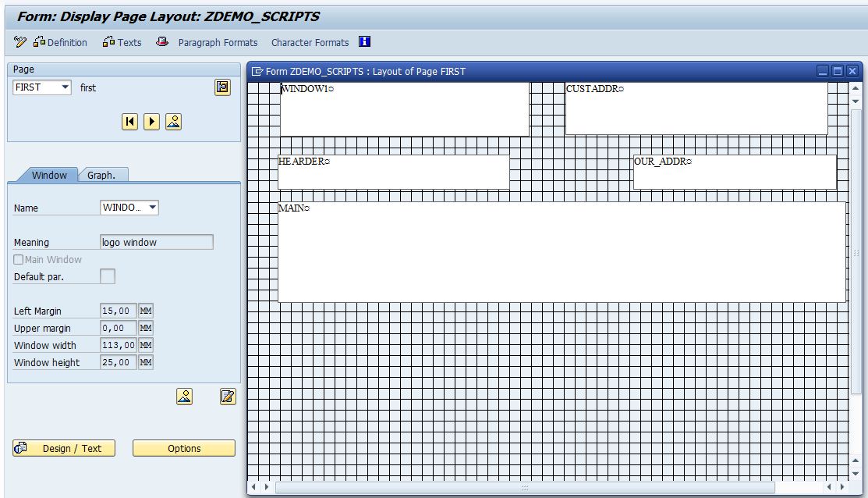
Task: Go to next page with arrow icon
Action: point(151,122)
